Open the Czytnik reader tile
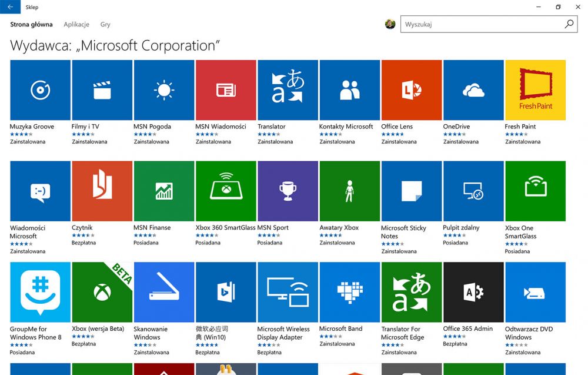 [x=102, y=191]
